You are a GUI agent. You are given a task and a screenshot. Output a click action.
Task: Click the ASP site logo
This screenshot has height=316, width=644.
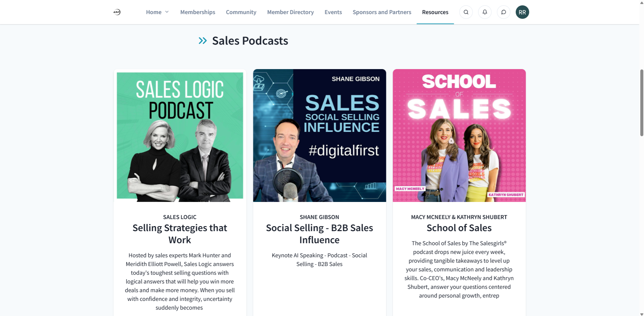click(x=117, y=12)
